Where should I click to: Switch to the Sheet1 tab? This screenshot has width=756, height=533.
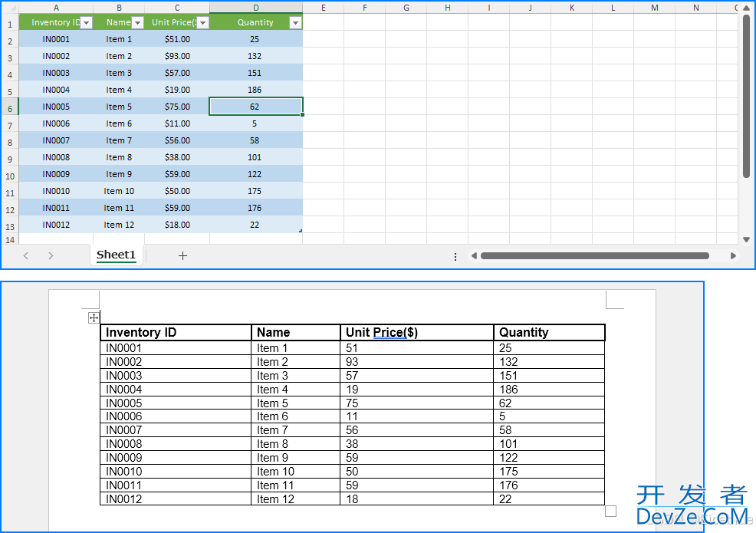117,255
